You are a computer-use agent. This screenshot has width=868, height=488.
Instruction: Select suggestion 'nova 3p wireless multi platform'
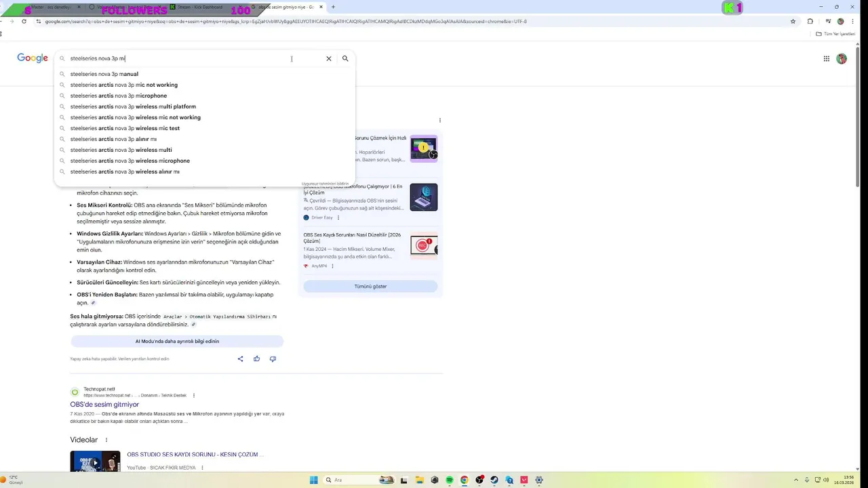pos(204,106)
